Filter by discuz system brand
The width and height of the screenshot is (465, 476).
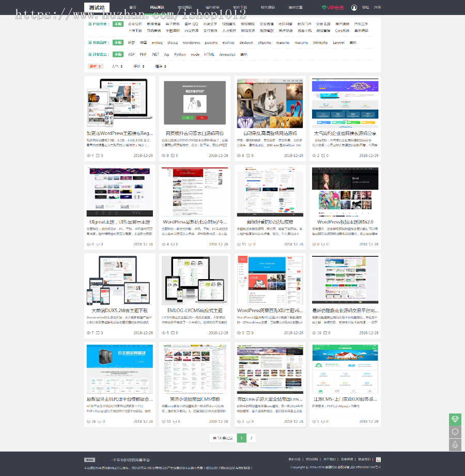173,43
